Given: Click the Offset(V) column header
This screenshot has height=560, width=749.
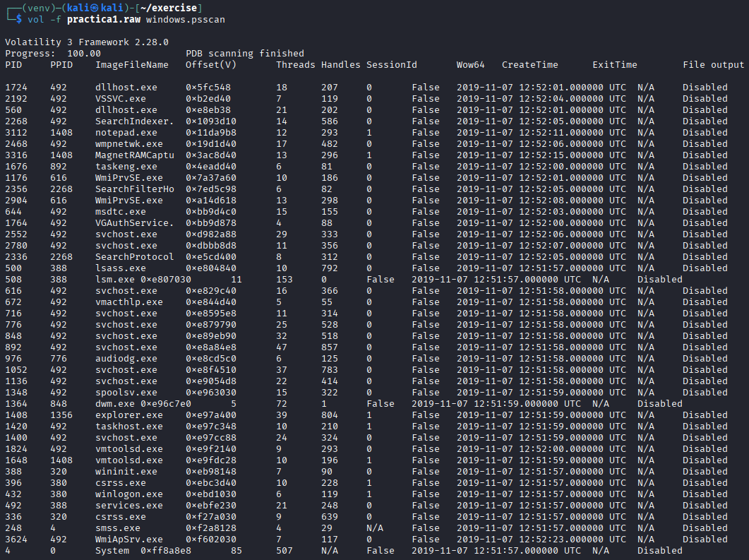Looking at the screenshot, I should click(210, 65).
